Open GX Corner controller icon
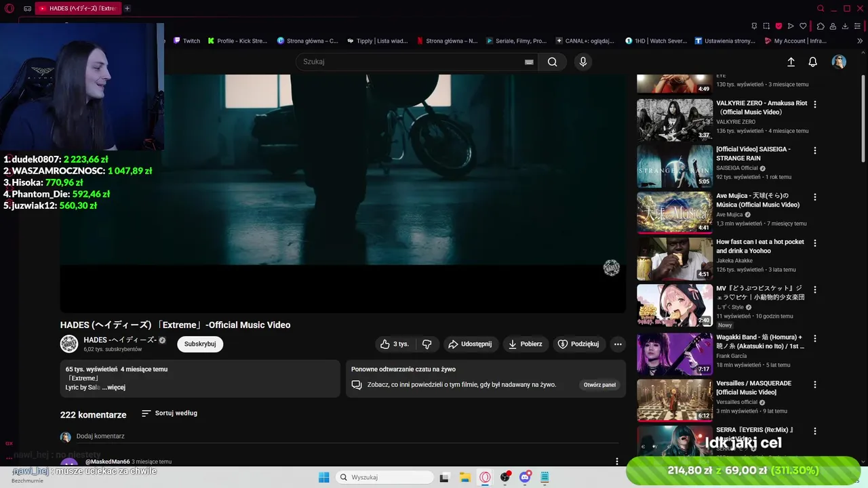 (x=27, y=9)
